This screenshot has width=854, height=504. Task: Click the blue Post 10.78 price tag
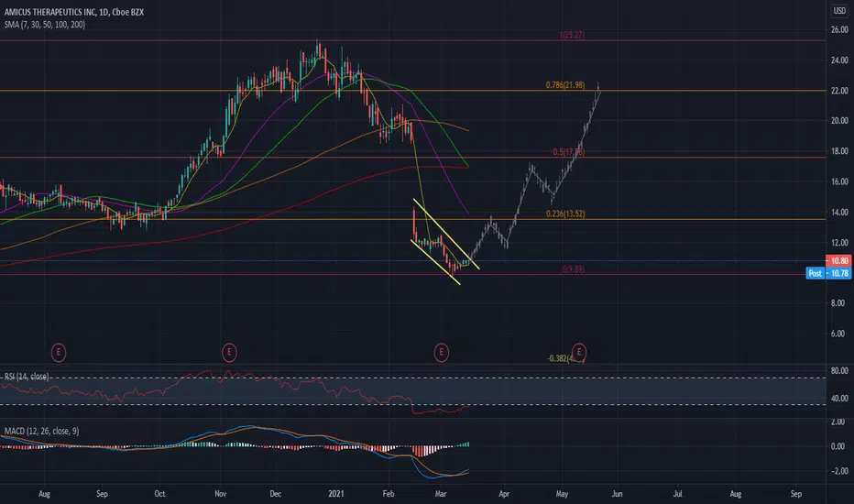pyautogui.click(x=828, y=273)
